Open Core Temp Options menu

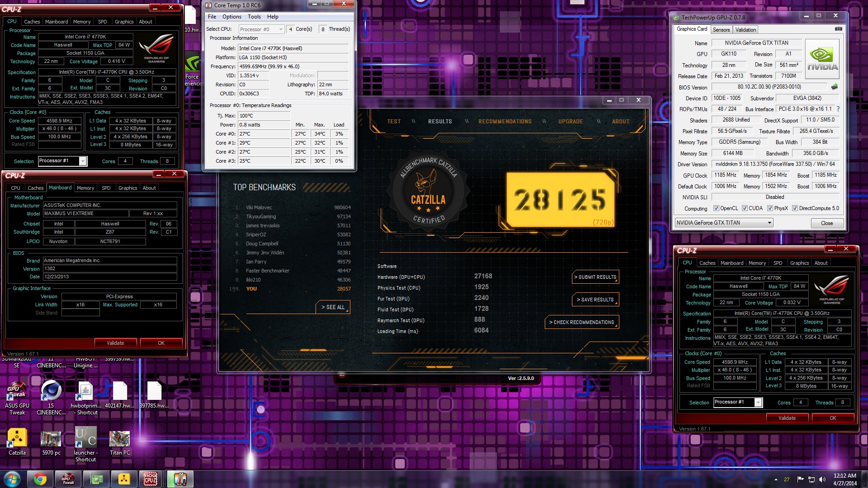pos(232,17)
